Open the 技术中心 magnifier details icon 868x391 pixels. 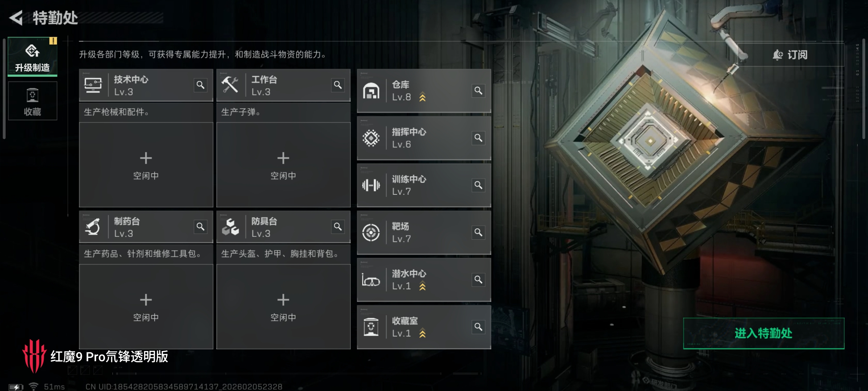tap(201, 85)
